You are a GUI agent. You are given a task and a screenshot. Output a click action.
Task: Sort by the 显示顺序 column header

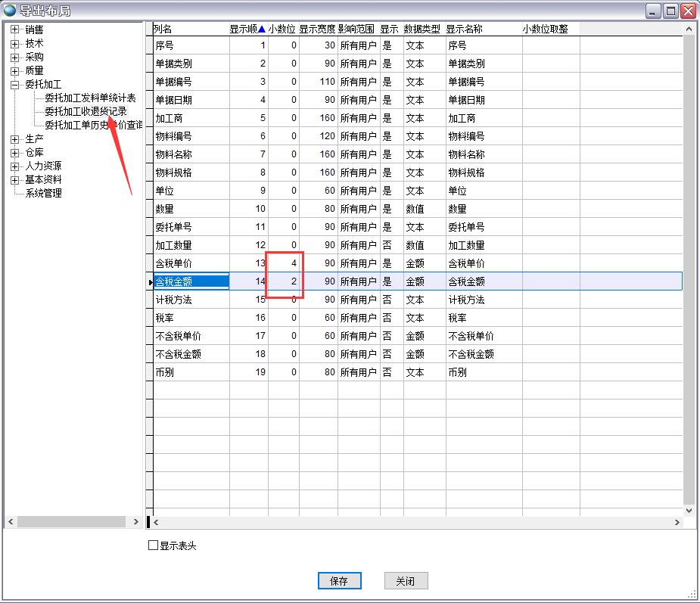coord(247,29)
